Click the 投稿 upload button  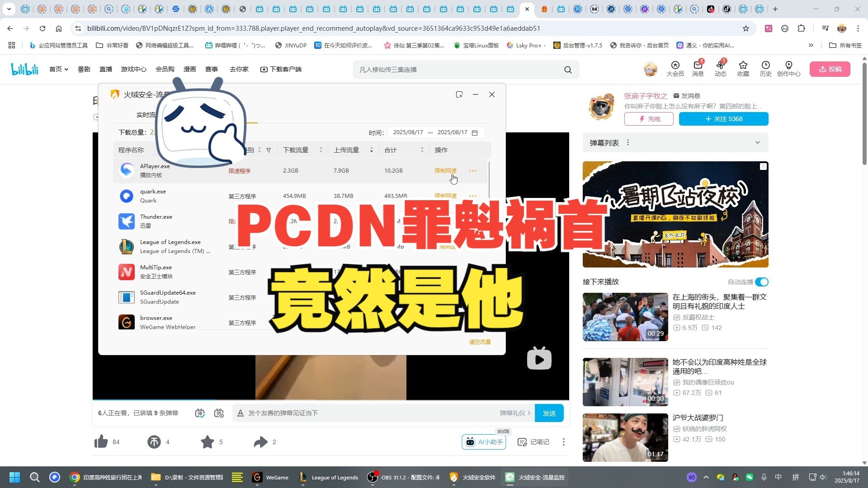pos(830,69)
